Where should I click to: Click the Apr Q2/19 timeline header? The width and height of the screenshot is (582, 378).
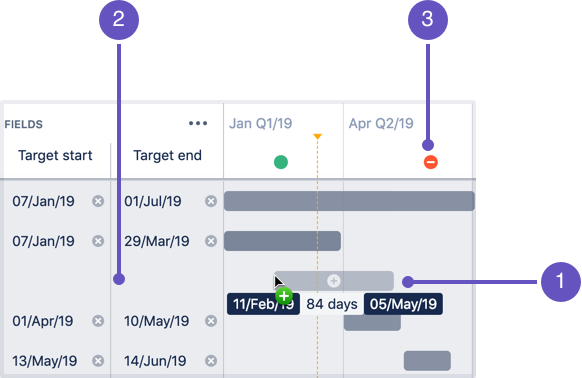381,123
